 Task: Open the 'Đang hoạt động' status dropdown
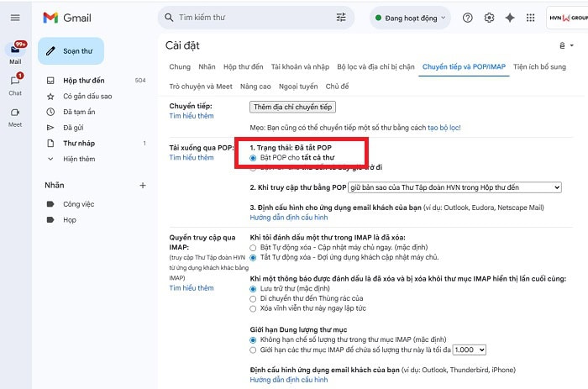[x=410, y=18]
